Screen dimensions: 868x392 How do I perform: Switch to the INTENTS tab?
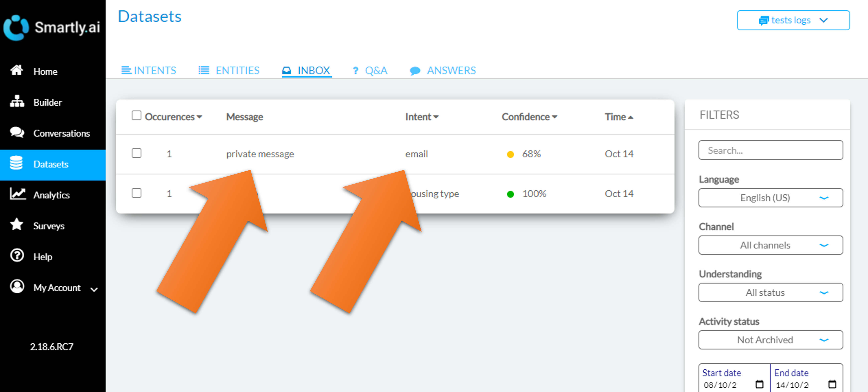pyautogui.click(x=149, y=70)
